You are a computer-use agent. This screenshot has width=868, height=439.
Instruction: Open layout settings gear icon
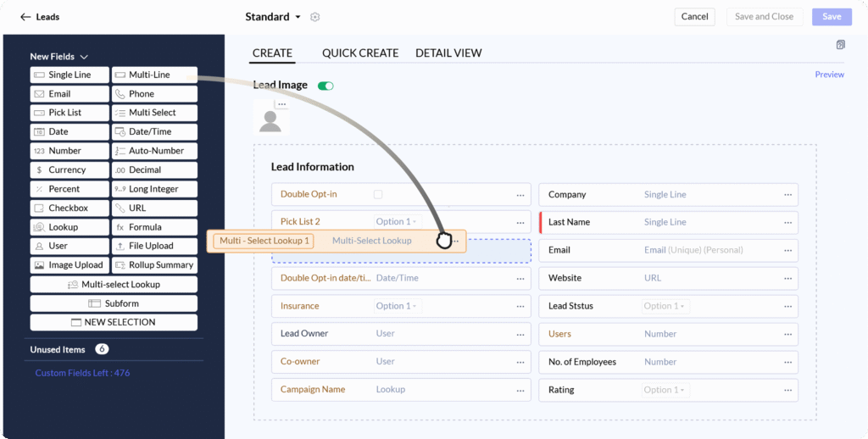[315, 17]
